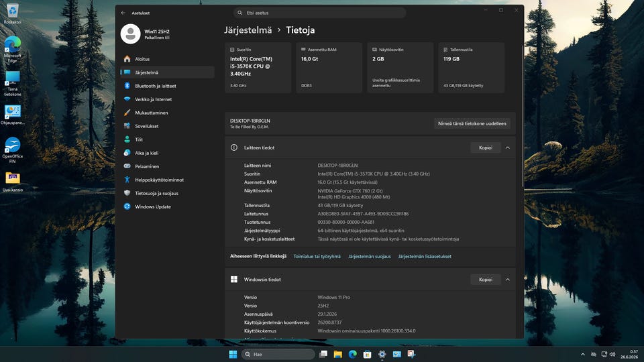Viewport: 644px width, 362px height.
Task: Open the Asennettu RAM card
Action: coord(329,68)
